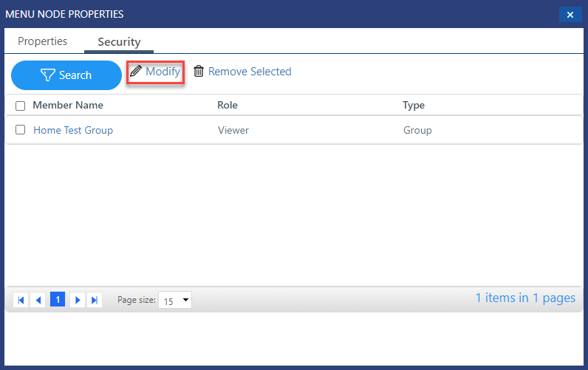Click Remove Selected trash button
The width and height of the screenshot is (588, 370).
pyautogui.click(x=242, y=72)
